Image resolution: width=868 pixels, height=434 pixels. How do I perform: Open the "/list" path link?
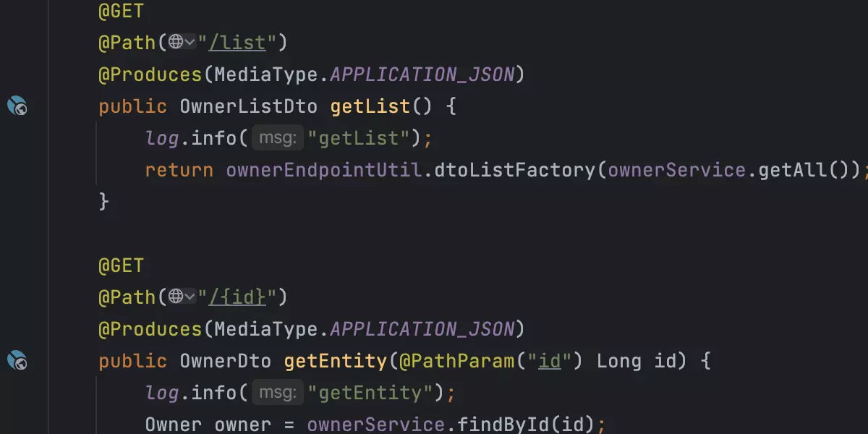tap(237, 43)
